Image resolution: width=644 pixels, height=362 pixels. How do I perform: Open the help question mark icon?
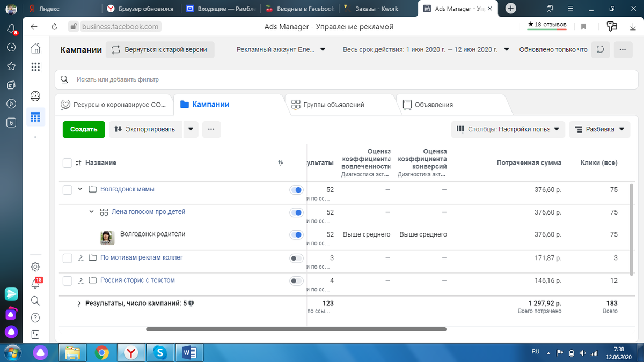35,317
